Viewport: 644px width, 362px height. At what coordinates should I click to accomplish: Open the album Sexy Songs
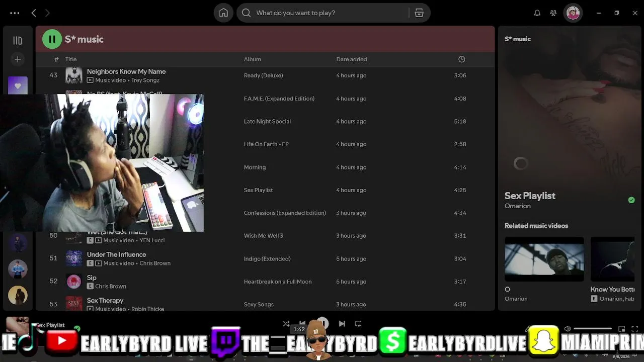click(x=259, y=305)
